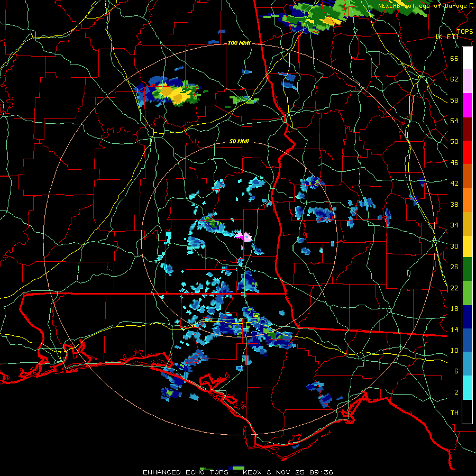Click the legend value "38"

[x=454, y=204]
